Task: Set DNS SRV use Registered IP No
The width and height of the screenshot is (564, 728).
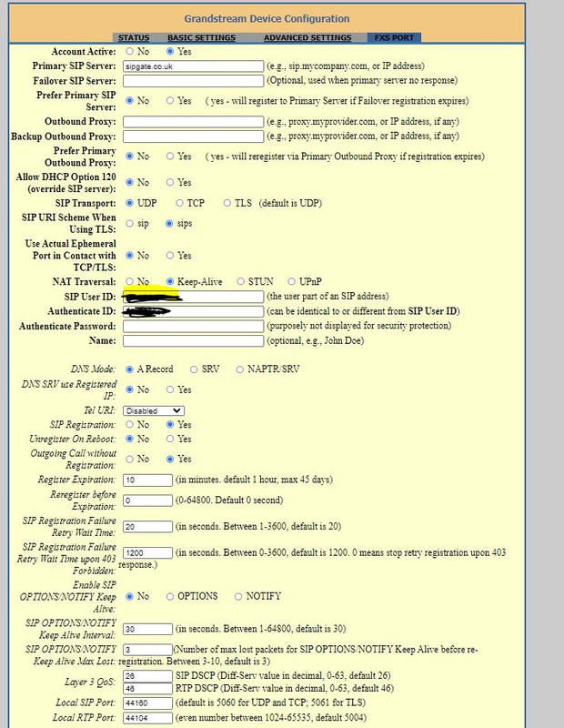Action: 129,390
